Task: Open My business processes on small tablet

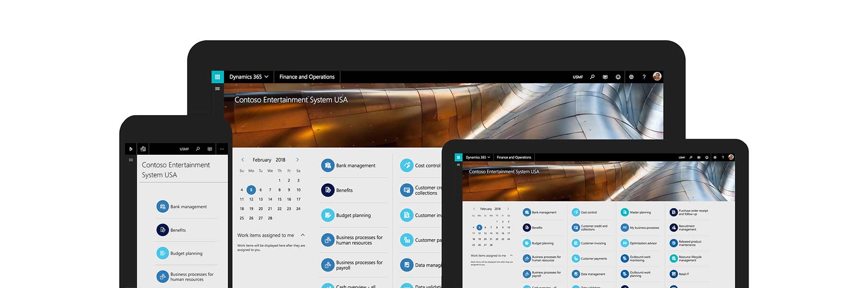Action: click(x=640, y=228)
